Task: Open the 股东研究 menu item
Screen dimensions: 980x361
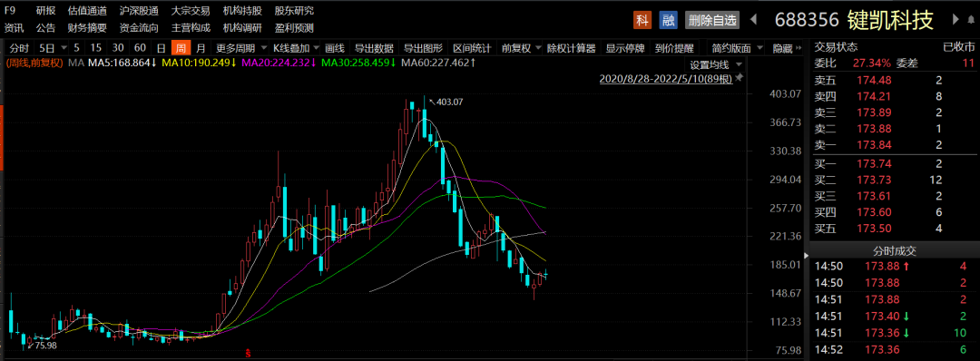Action: coord(294,11)
